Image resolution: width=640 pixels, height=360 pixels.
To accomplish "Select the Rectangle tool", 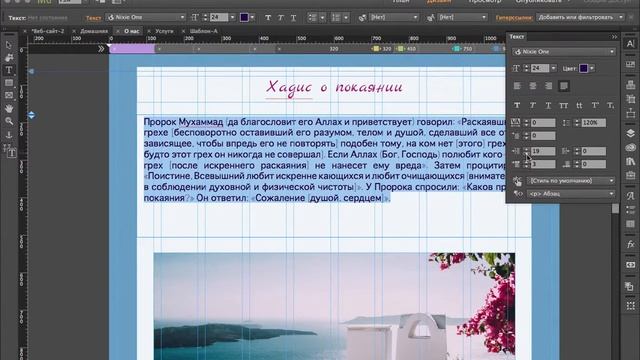I will (x=9, y=83).
